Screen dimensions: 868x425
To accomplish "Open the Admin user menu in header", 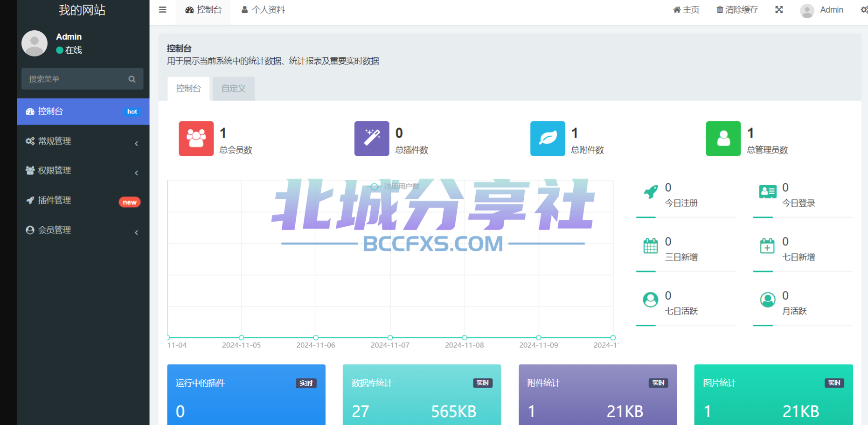I will coord(822,10).
